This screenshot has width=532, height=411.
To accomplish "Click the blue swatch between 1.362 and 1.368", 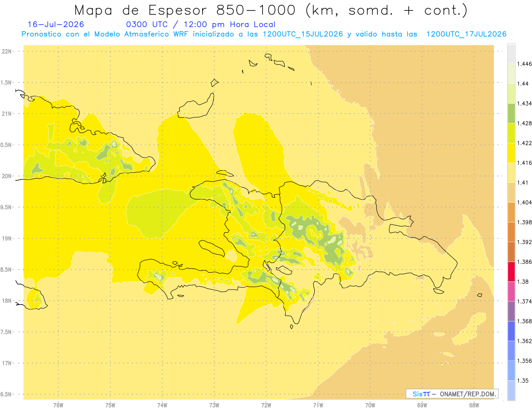I will tap(511, 331).
